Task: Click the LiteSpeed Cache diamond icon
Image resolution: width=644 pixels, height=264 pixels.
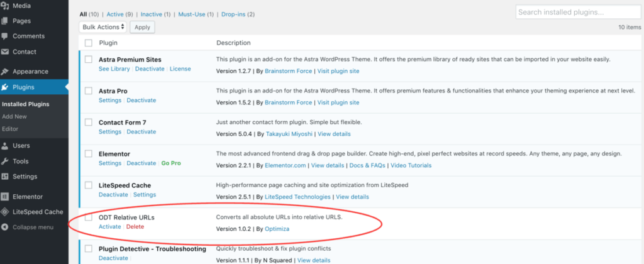Action: 4,212
